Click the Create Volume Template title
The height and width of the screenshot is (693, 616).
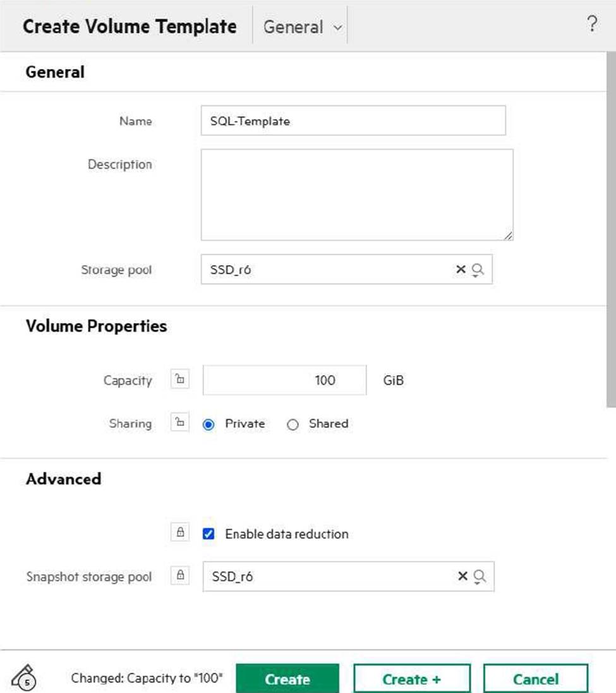(x=130, y=27)
